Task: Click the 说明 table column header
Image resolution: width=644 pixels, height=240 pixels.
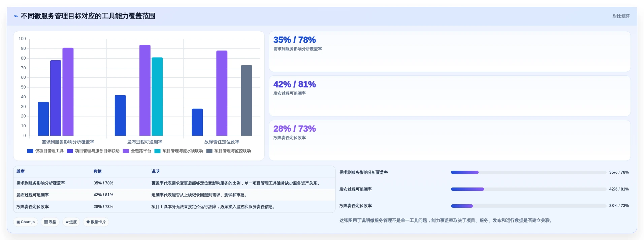Action: point(156,172)
